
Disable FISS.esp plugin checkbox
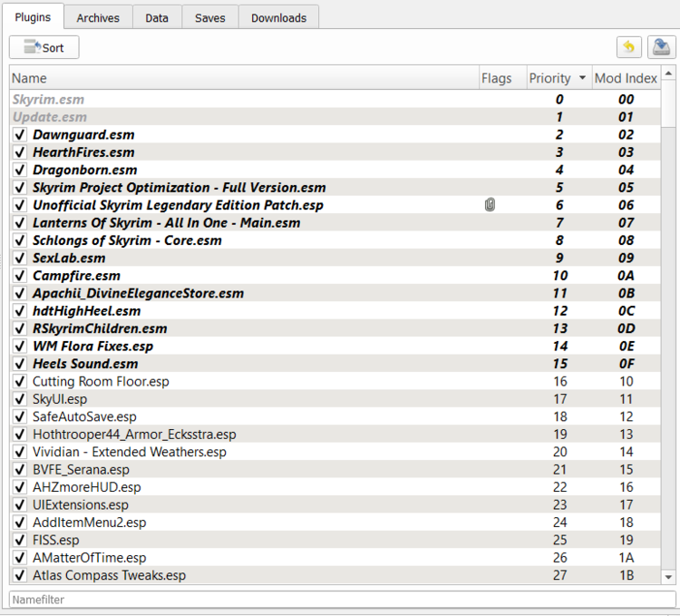(x=20, y=540)
